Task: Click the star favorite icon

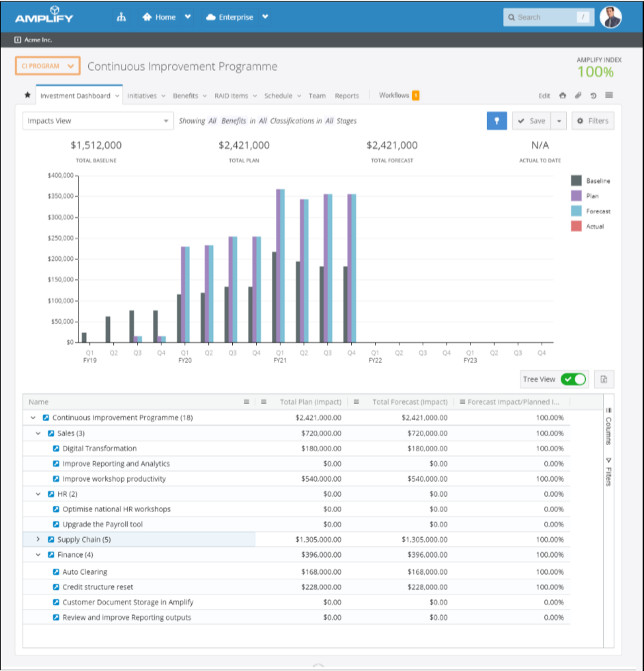Action: tap(27, 96)
